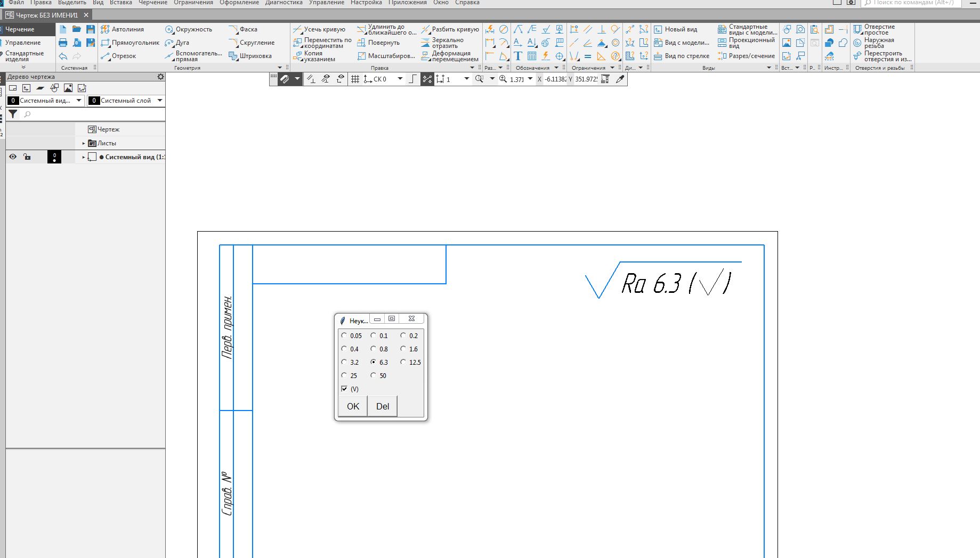Toggle the grid display icon
The image size is (980, 558).
click(355, 79)
